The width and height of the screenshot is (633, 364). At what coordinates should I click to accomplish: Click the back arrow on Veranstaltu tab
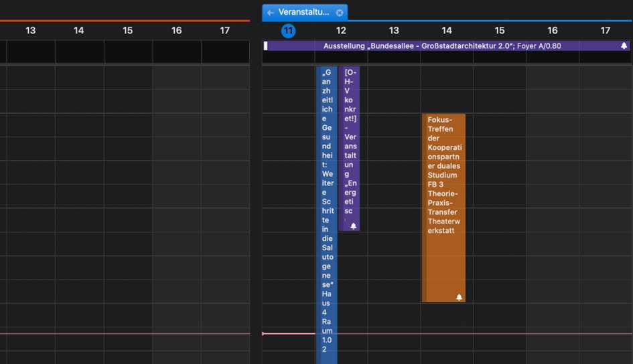[x=270, y=12]
